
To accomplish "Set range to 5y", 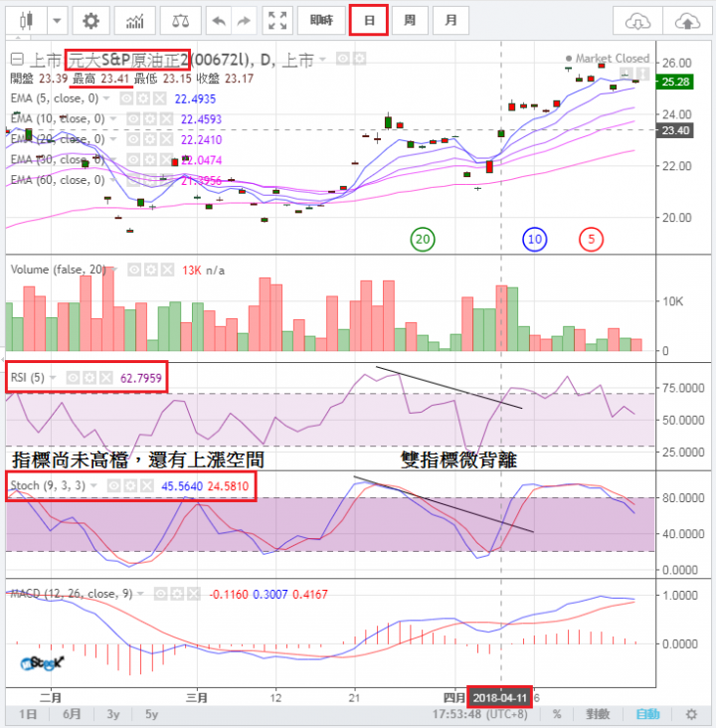I will click(151, 714).
